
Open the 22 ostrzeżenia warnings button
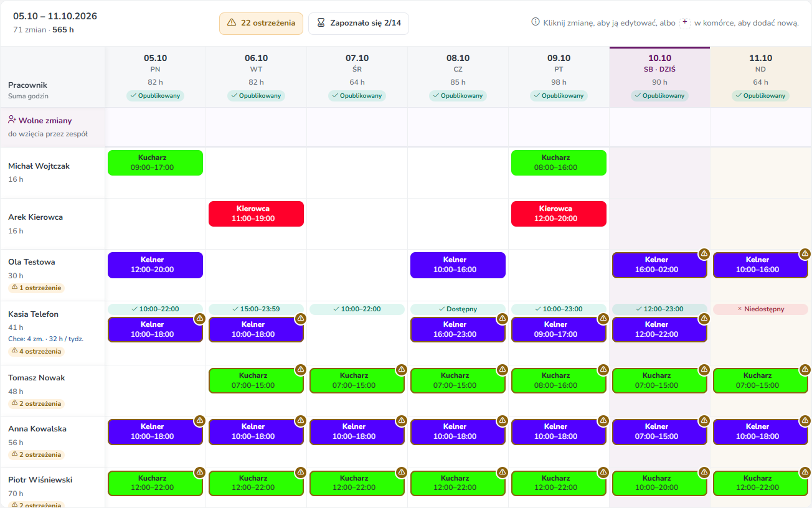261,23
